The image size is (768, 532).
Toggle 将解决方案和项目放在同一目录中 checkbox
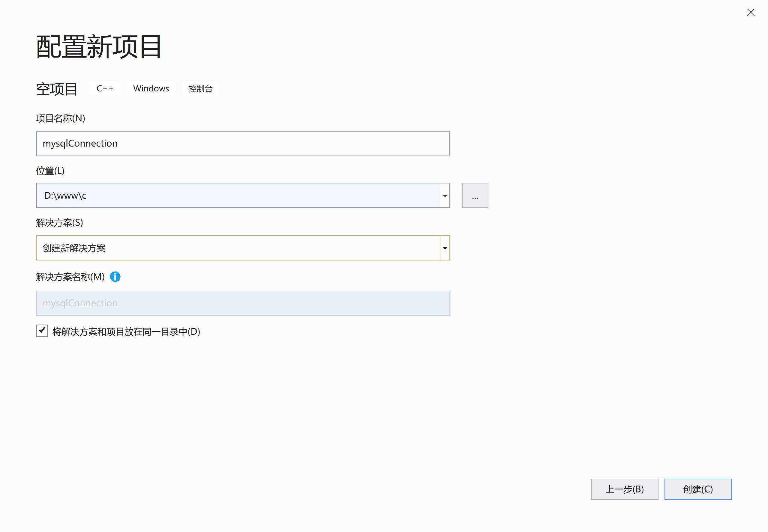pos(42,331)
